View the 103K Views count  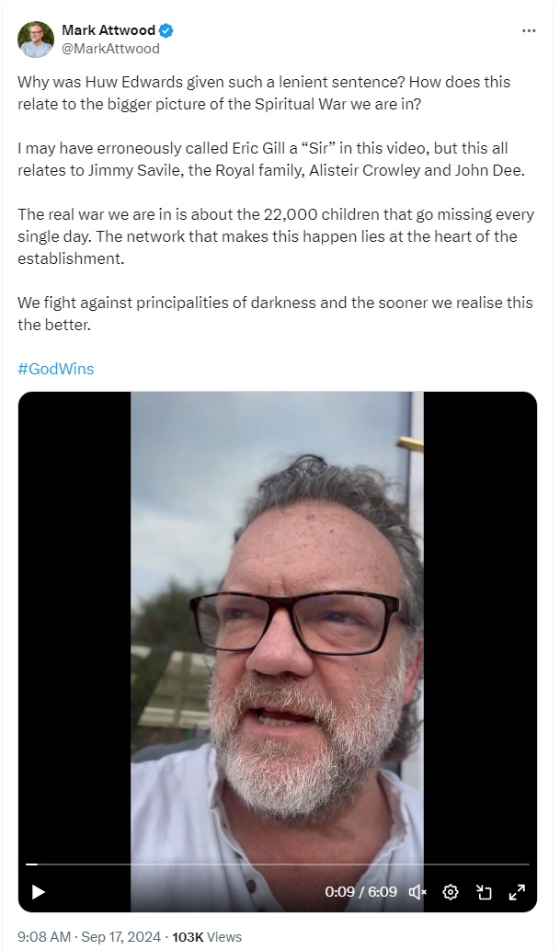click(x=207, y=937)
